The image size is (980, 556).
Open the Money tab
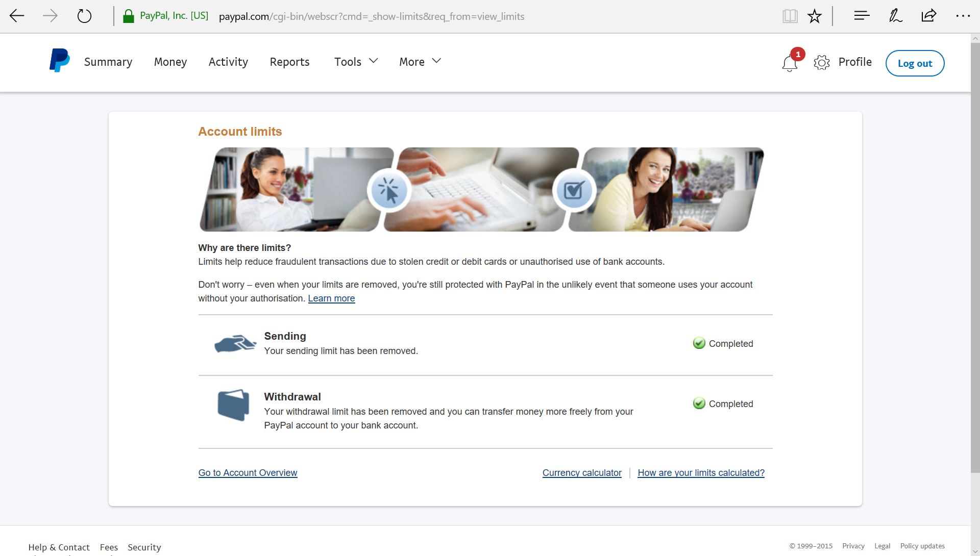[x=170, y=62]
